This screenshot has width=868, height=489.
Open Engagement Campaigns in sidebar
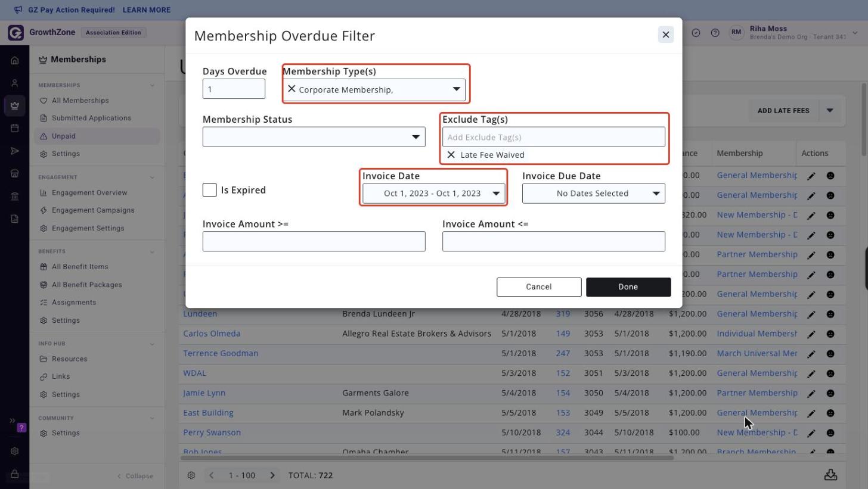point(92,210)
